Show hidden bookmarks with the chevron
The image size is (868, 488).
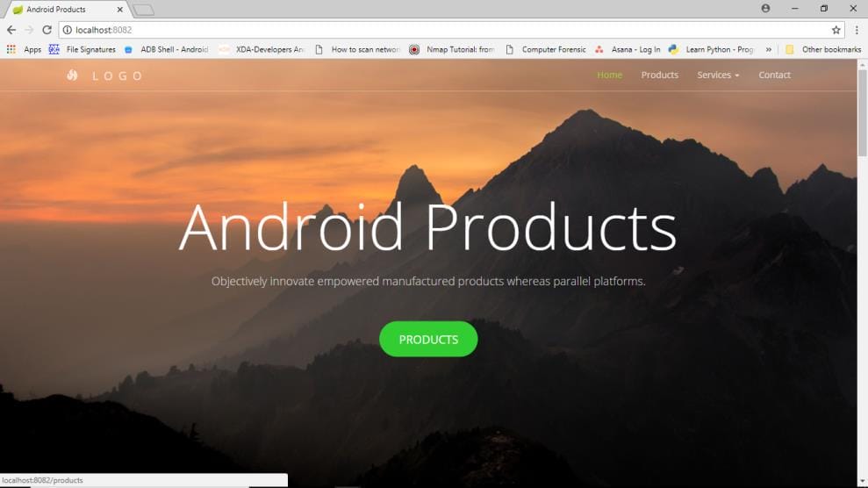click(769, 50)
